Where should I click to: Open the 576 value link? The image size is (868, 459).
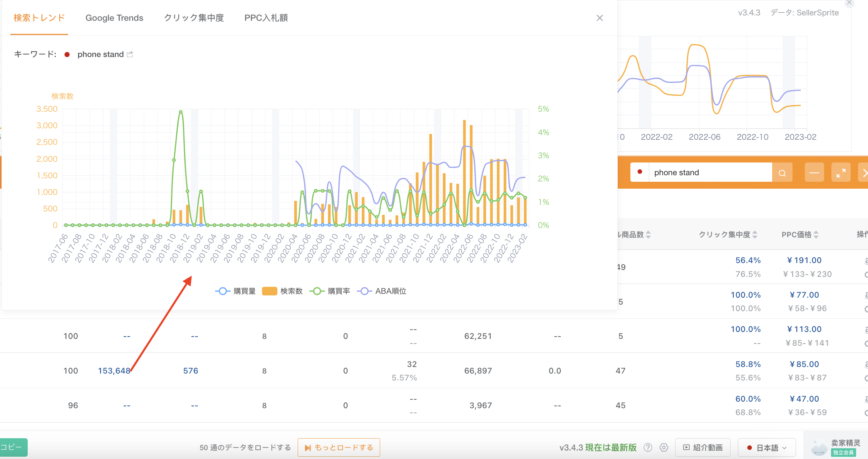click(x=191, y=371)
